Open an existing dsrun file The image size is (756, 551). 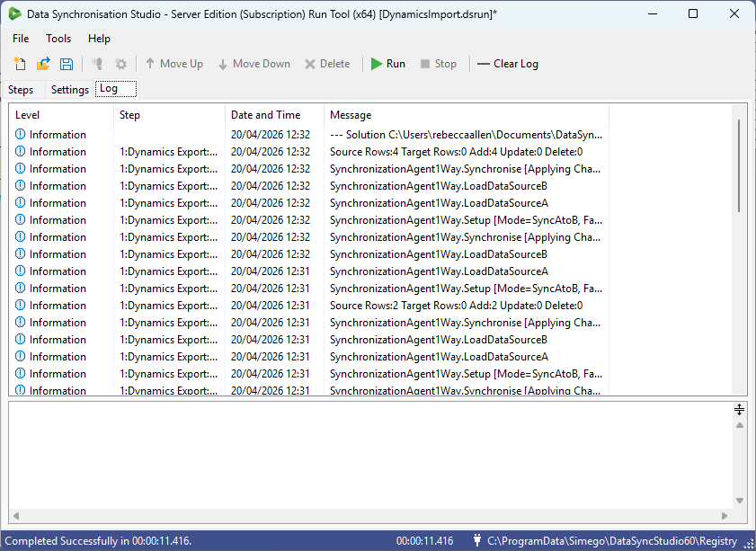click(x=42, y=63)
